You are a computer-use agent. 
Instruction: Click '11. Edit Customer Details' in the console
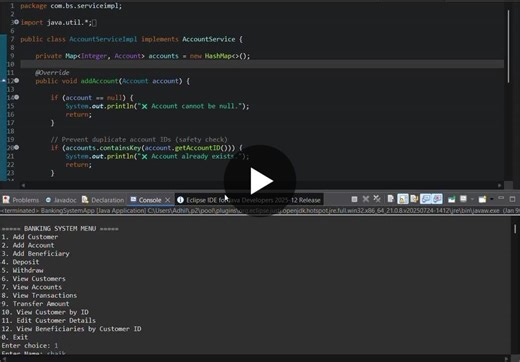[48, 320]
